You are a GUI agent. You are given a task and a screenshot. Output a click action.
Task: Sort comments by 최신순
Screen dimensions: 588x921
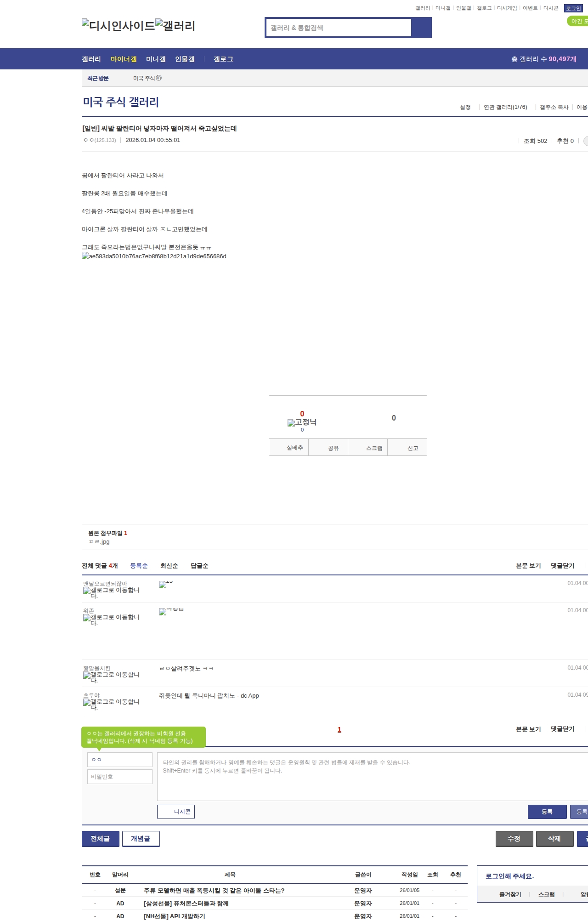click(x=169, y=566)
